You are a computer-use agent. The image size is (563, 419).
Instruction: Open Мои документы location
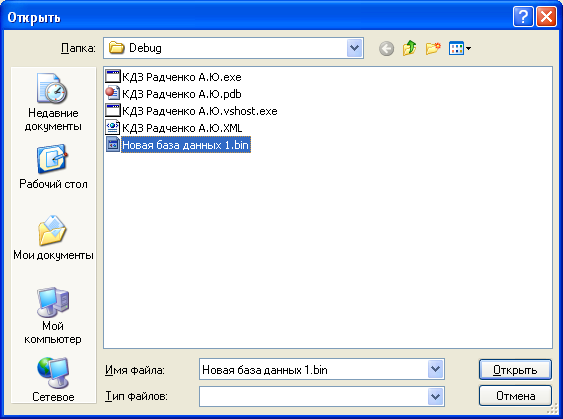(x=53, y=238)
